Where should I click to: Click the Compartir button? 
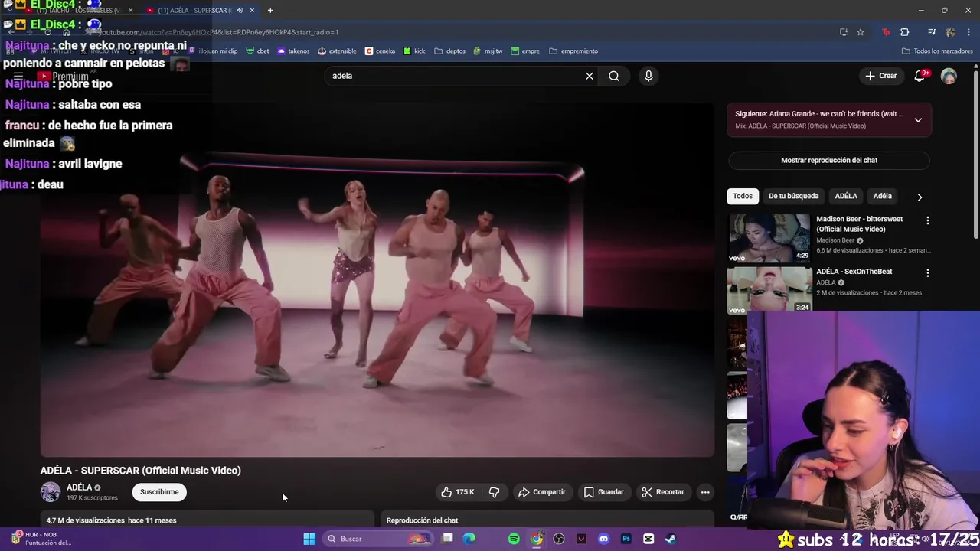tap(541, 492)
